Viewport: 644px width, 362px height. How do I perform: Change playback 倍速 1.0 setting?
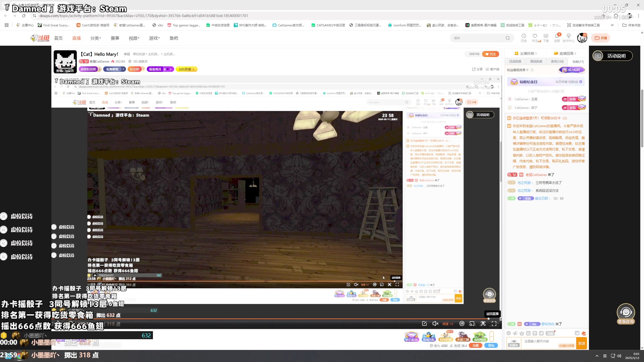click(448, 324)
